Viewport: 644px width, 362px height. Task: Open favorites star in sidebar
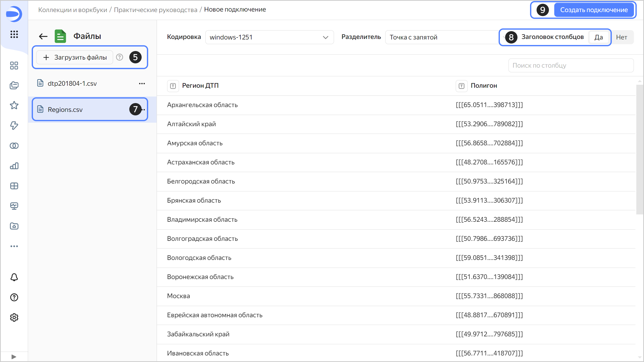[14, 105]
